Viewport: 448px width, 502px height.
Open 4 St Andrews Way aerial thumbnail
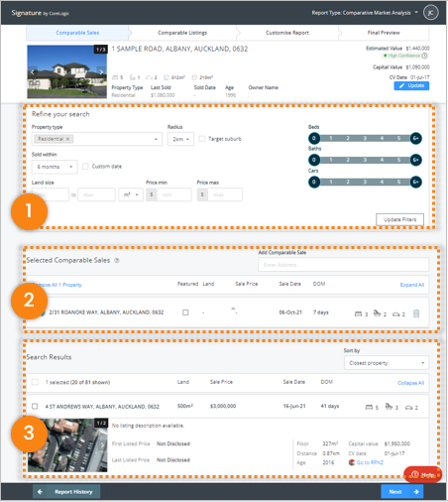pos(67,445)
